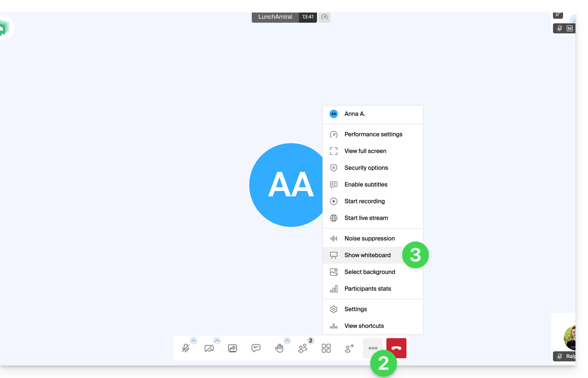Screen dimensions: 588x378
Task: Click the Anna A. profile entry
Action: (355, 114)
